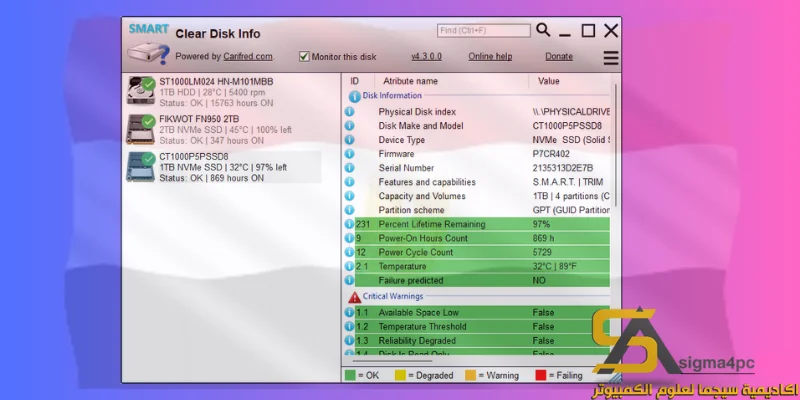Click the Clear Disk Info title text
The image size is (800, 400).
[218, 34]
